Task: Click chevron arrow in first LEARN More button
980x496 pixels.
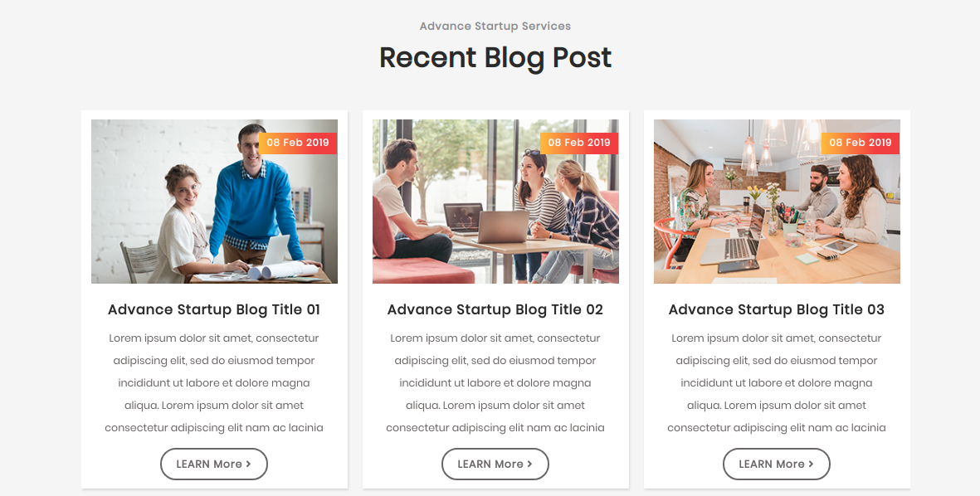Action: tap(249, 464)
